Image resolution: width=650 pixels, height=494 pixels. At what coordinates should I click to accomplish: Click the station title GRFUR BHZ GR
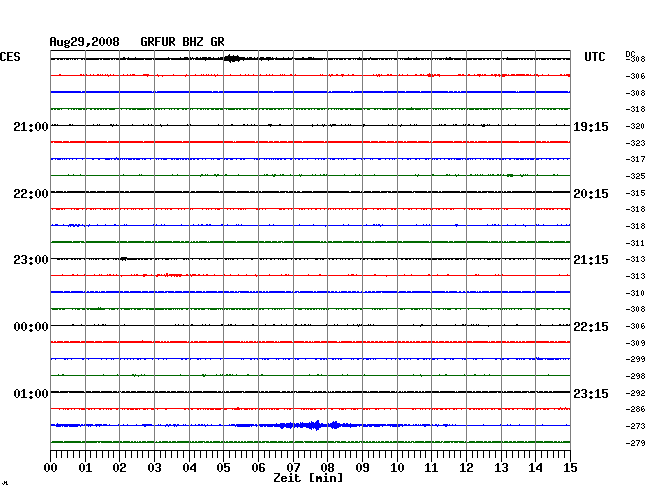tap(182, 42)
